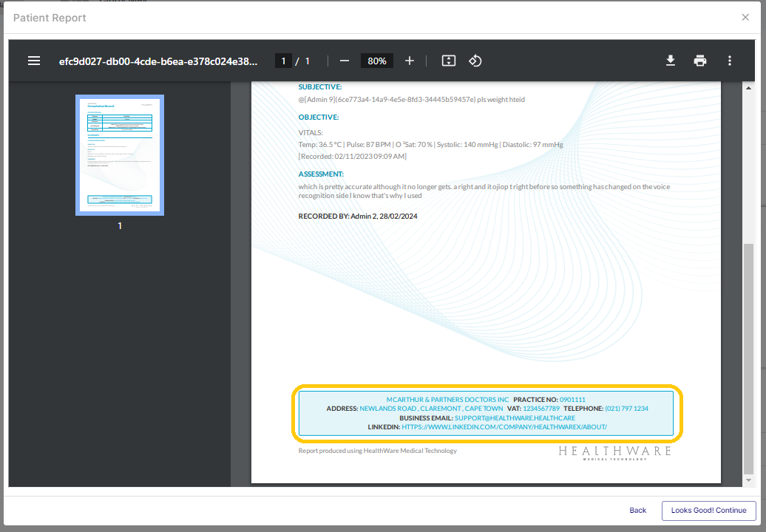Click the zoom in plus icon
The image size is (766, 532).
click(x=410, y=61)
